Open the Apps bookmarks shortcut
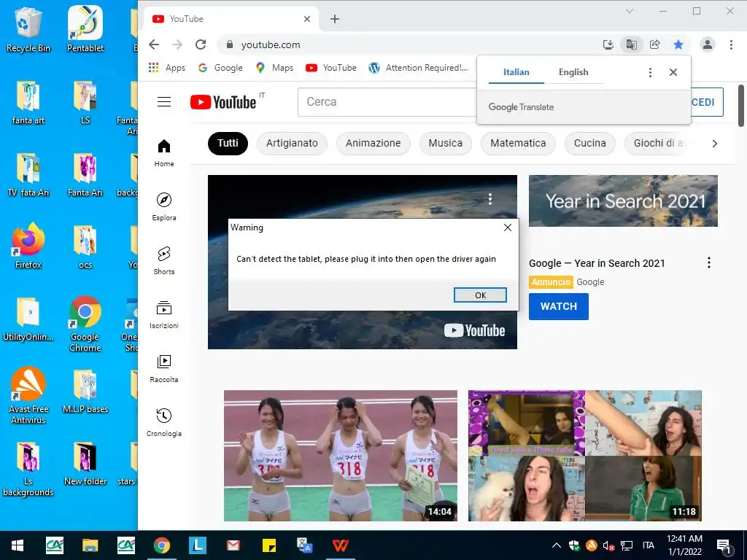The image size is (747, 560). point(167,68)
